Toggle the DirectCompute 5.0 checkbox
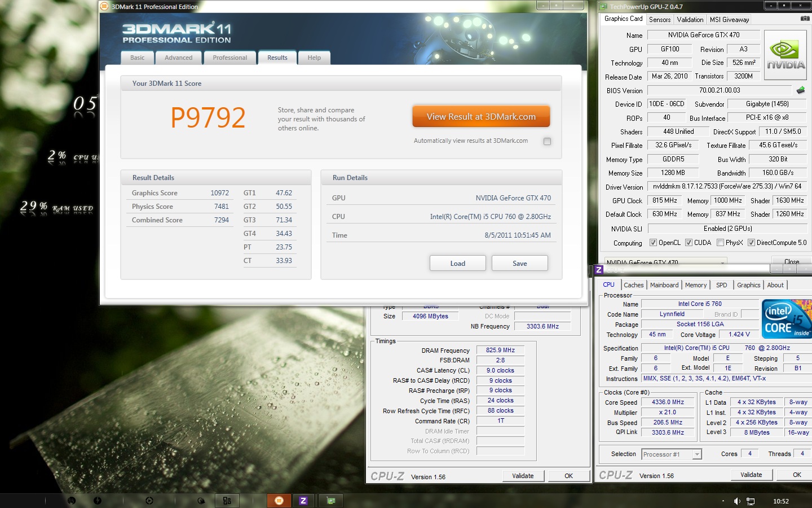812x508 pixels. [751, 243]
